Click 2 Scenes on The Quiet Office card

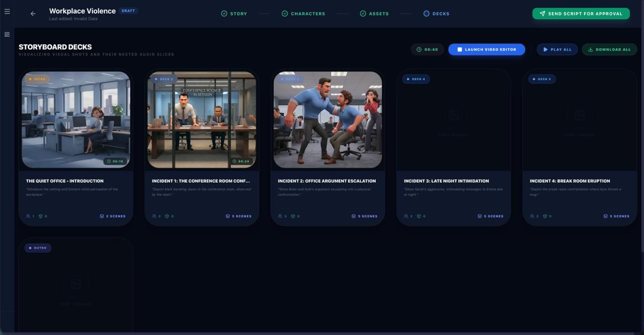(113, 216)
